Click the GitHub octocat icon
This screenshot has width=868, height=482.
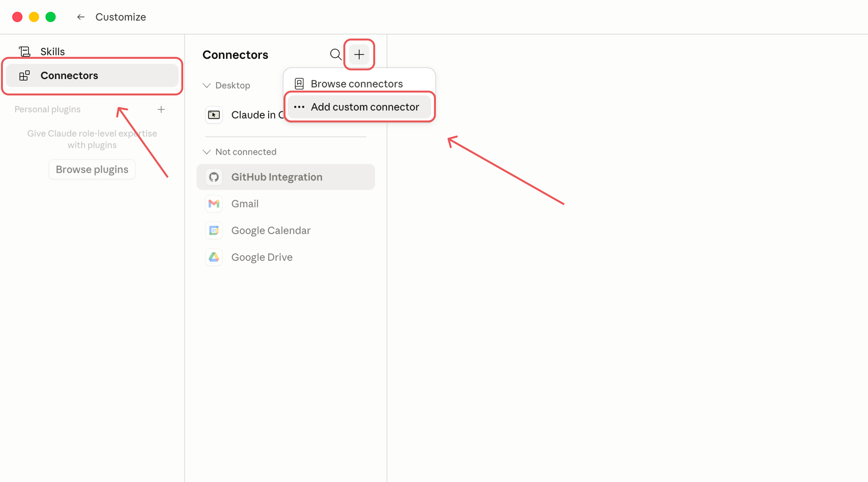214,177
